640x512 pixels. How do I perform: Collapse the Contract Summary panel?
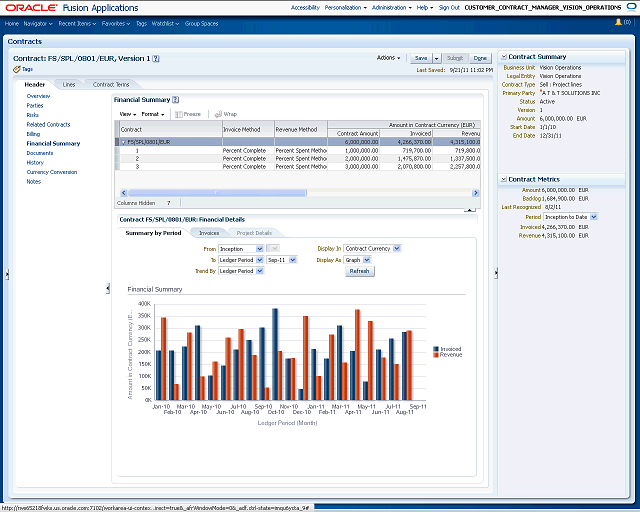pos(504,57)
